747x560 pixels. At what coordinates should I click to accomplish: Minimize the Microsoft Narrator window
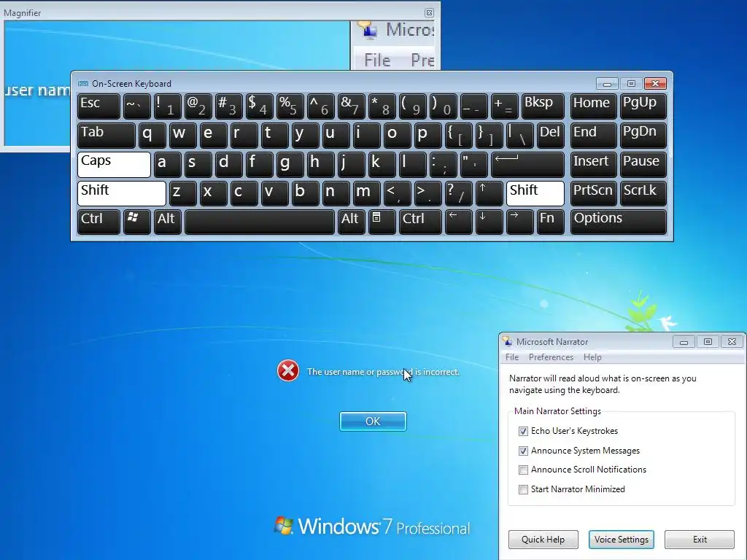click(684, 342)
